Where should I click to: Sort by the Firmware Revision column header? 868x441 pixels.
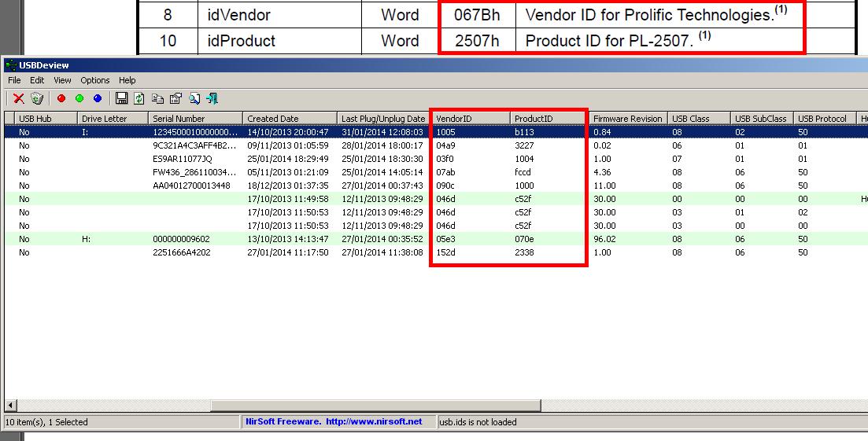(x=628, y=118)
